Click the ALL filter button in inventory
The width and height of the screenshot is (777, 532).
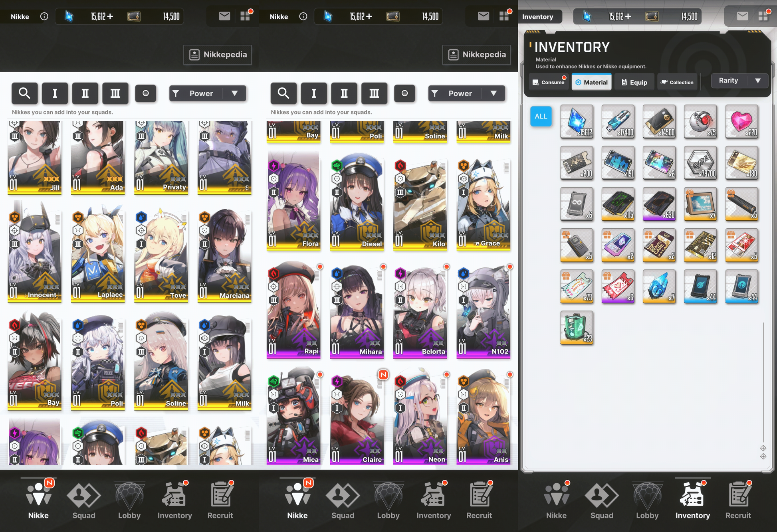(541, 116)
